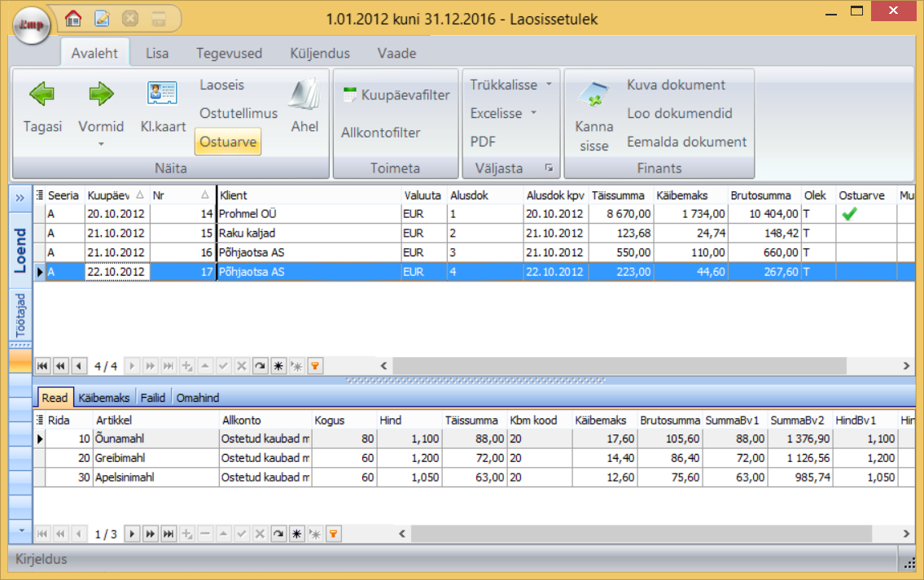Click the orange filter icon in upper navigator
This screenshot has height=580, width=924.
pyautogui.click(x=314, y=366)
